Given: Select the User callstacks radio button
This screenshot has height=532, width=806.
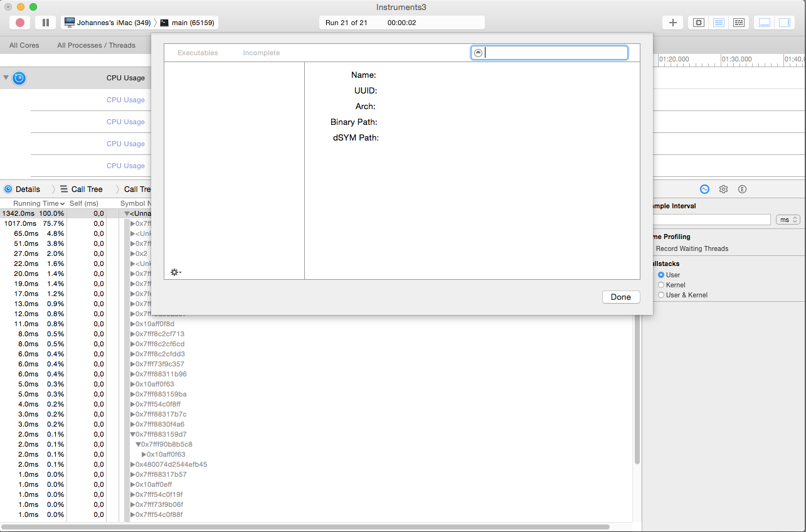Looking at the screenshot, I should coord(660,275).
